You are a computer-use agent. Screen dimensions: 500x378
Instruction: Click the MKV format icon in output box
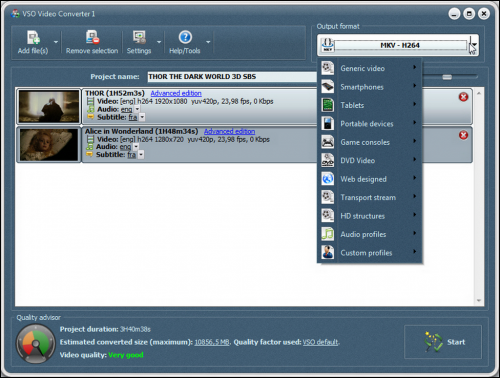coord(327,45)
